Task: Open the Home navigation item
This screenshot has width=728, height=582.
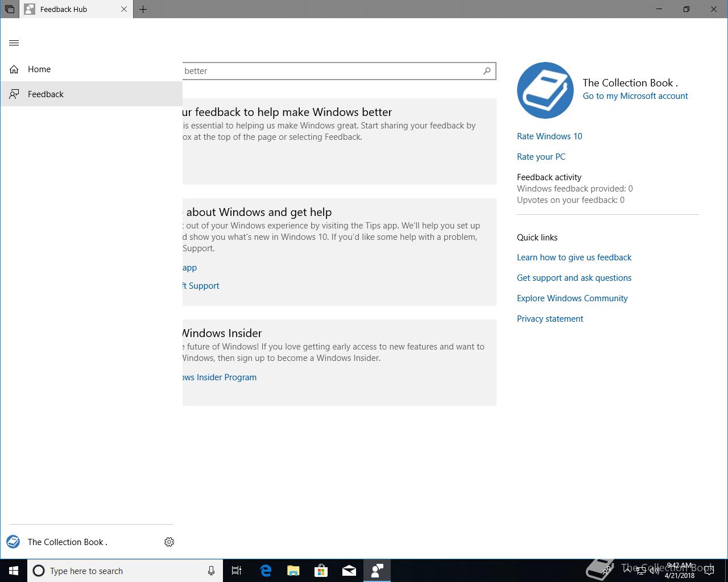Action: [x=91, y=69]
